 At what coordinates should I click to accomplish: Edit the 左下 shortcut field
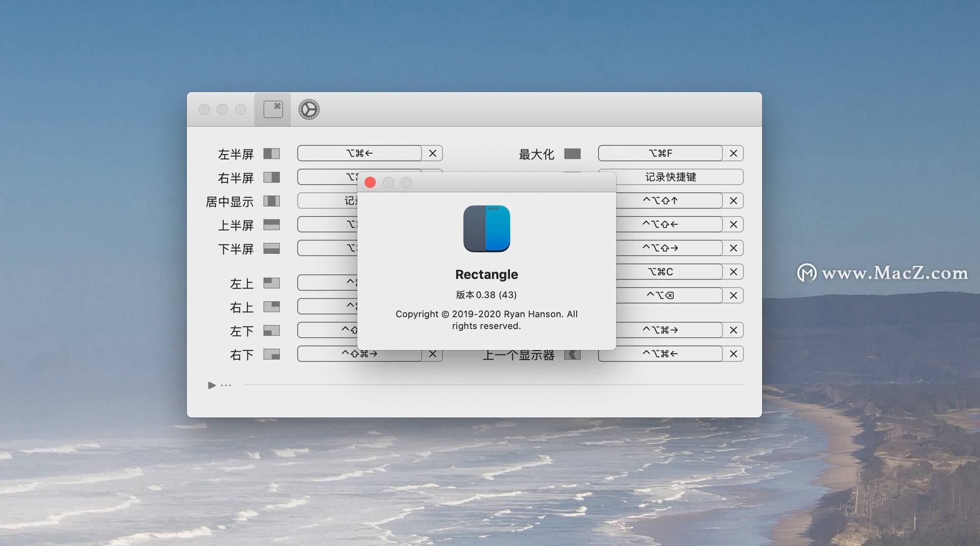tap(328, 330)
